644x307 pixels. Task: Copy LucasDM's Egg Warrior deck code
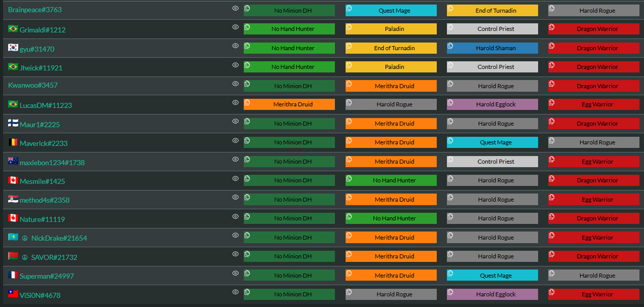pyautogui.click(x=552, y=103)
